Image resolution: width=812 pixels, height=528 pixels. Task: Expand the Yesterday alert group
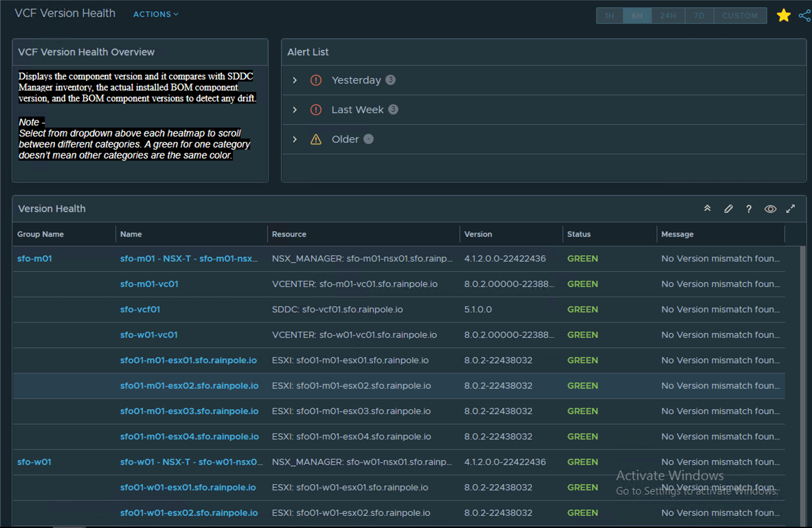(x=295, y=80)
